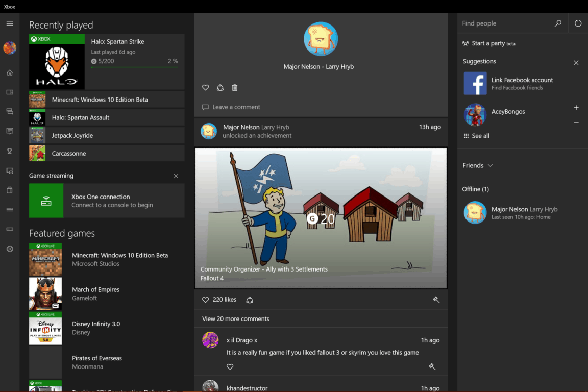Open khandestructor's comment username
Image resolution: width=588 pixels, height=392 pixels.
[x=247, y=388]
